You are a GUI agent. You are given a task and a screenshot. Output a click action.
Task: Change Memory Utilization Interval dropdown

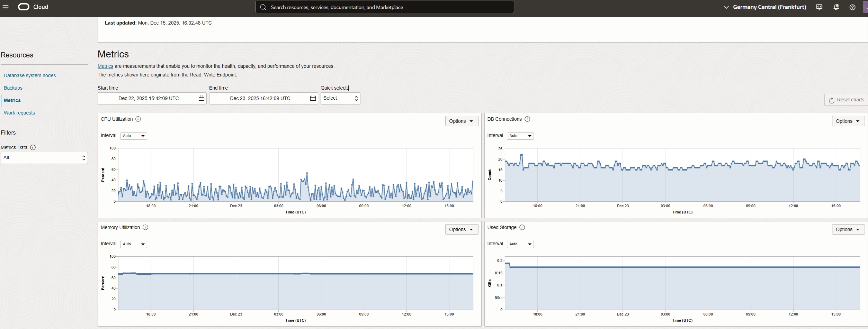[x=133, y=244]
